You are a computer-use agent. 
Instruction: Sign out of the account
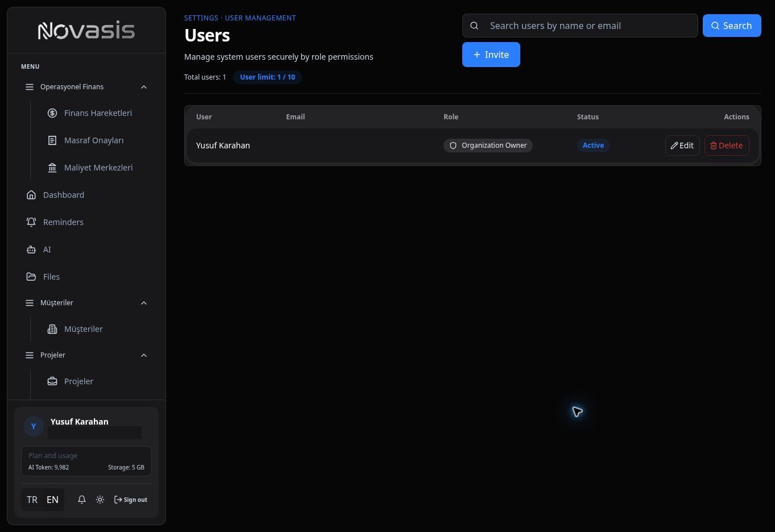pos(131,500)
